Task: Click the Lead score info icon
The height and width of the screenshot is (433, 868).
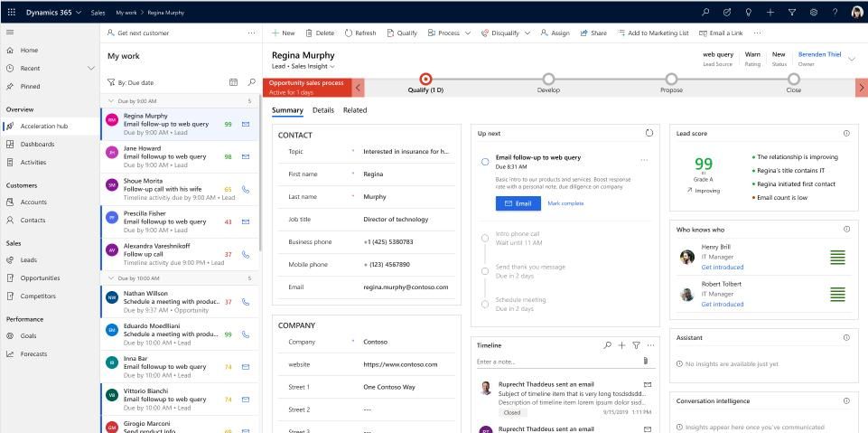Action: point(846,133)
